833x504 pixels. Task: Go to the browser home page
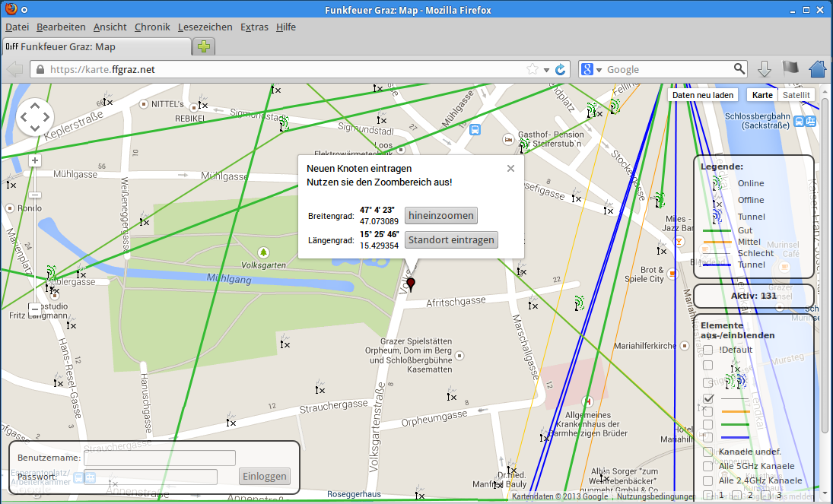click(x=818, y=69)
